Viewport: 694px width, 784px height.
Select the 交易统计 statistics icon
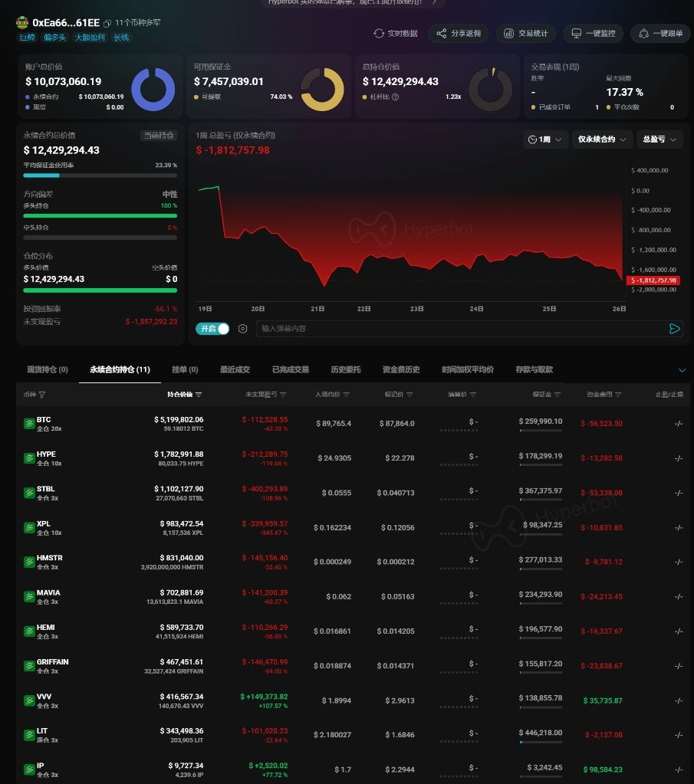pos(508,34)
